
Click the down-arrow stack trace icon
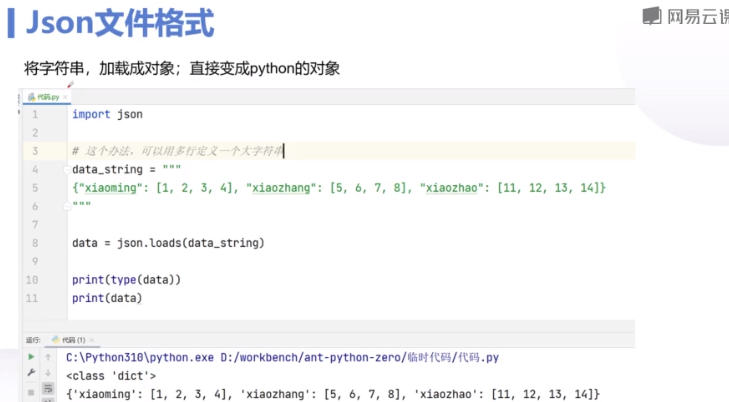[x=48, y=373]
